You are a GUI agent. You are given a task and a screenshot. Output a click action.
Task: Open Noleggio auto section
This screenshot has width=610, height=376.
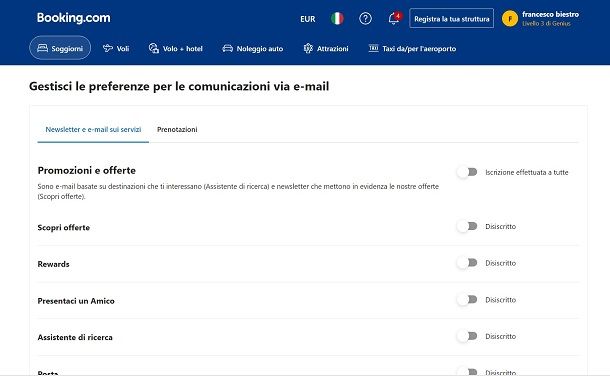pos(252,48)
